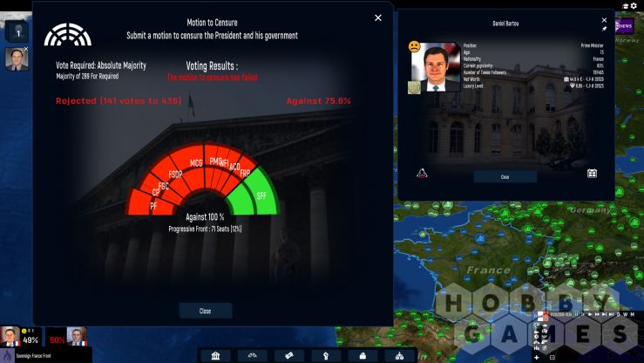Screen dimensions: 644x363
Task: Select the PF segment in the vote chart
Action: [x=150, y=202]
